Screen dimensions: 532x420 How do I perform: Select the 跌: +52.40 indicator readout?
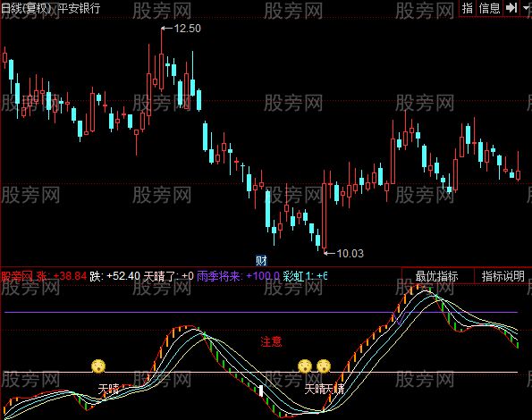(114, 276)
